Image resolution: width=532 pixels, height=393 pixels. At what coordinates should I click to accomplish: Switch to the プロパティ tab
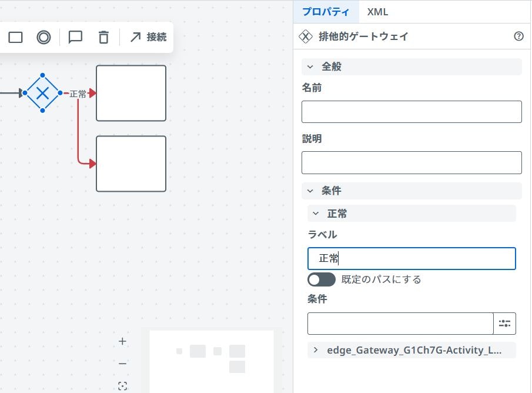coord(326,12)
